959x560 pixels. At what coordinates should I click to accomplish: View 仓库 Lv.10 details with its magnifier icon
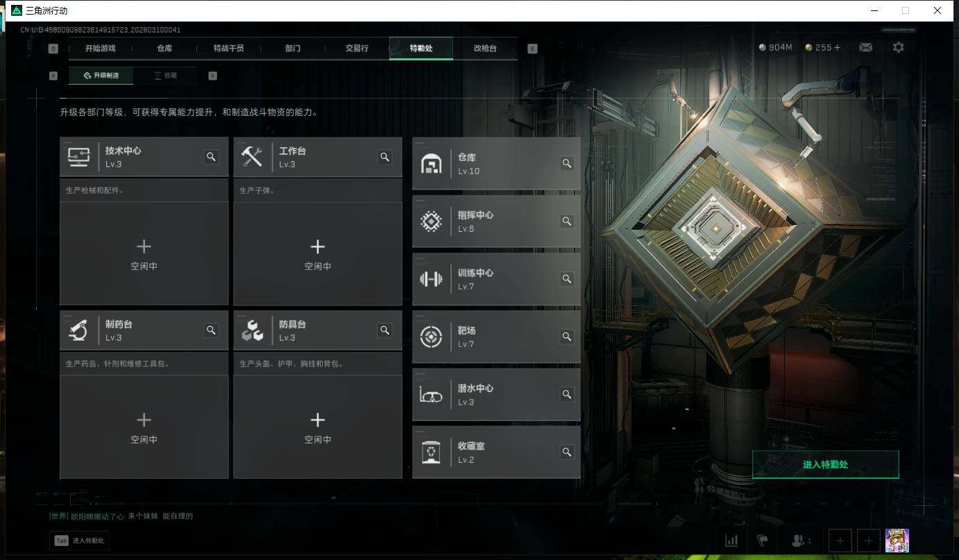tap(567, 164)
